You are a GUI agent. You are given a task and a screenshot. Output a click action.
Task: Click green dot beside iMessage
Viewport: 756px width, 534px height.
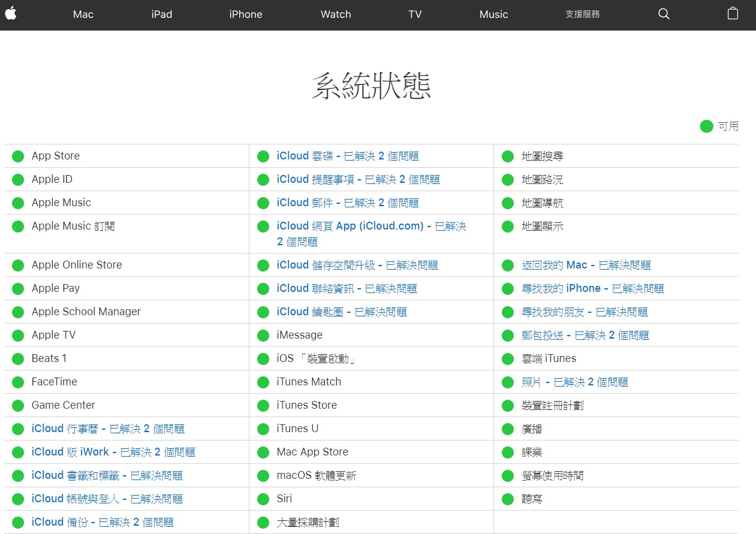[263, 336]
